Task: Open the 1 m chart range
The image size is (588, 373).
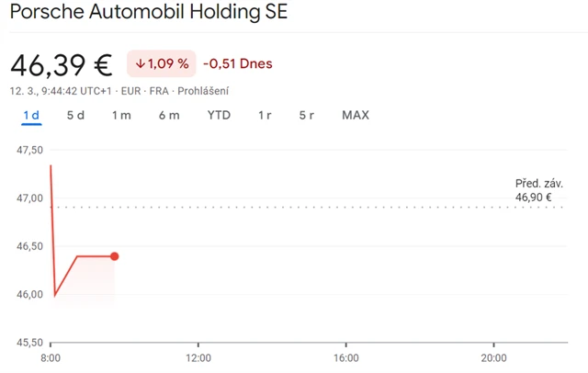Action: (121, 116)
